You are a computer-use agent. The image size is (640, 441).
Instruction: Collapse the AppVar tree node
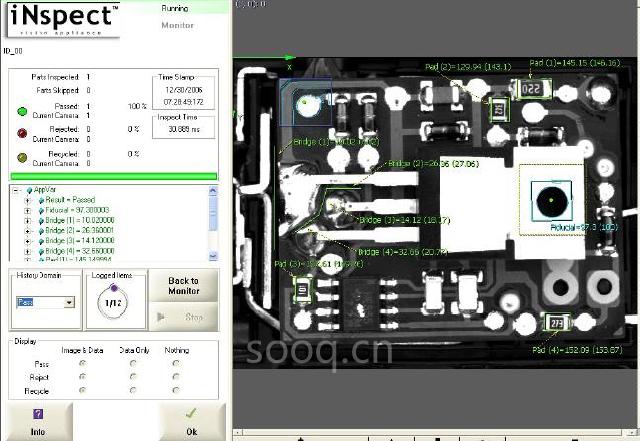[15, 190]
